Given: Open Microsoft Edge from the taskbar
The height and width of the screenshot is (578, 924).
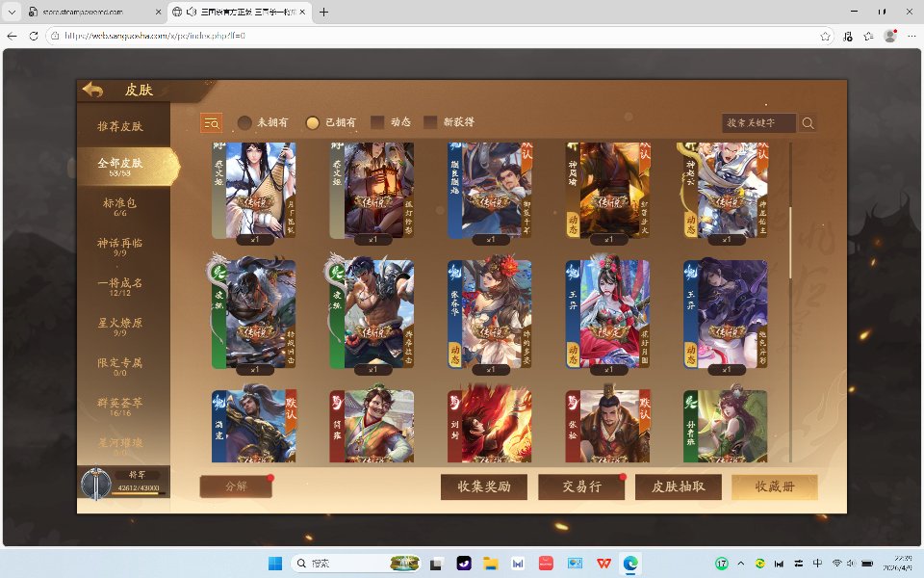Looking at the screenshot, I should (630, 563).
